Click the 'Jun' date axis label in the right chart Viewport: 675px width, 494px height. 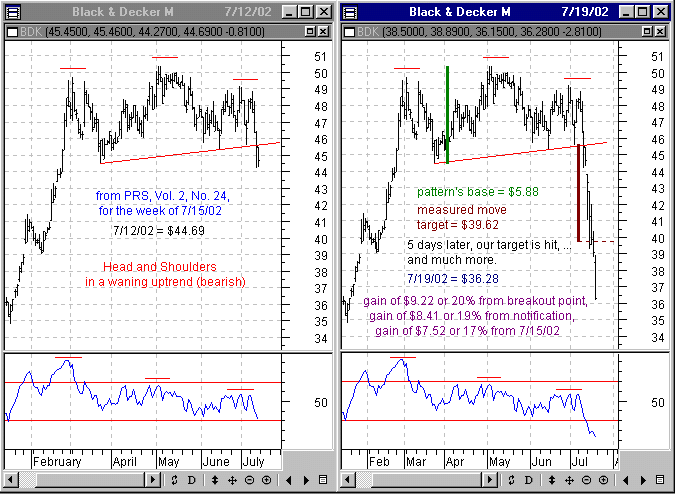(541, 462)
